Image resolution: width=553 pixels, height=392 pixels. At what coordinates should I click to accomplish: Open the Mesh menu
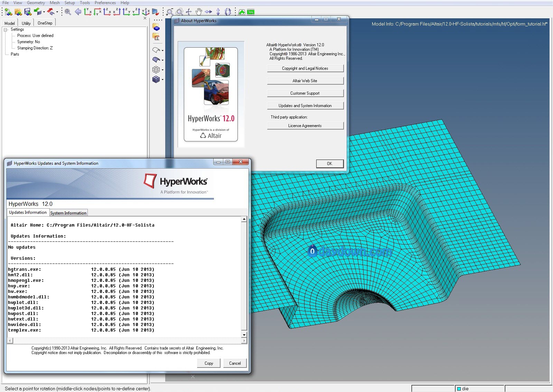[55, 3]
